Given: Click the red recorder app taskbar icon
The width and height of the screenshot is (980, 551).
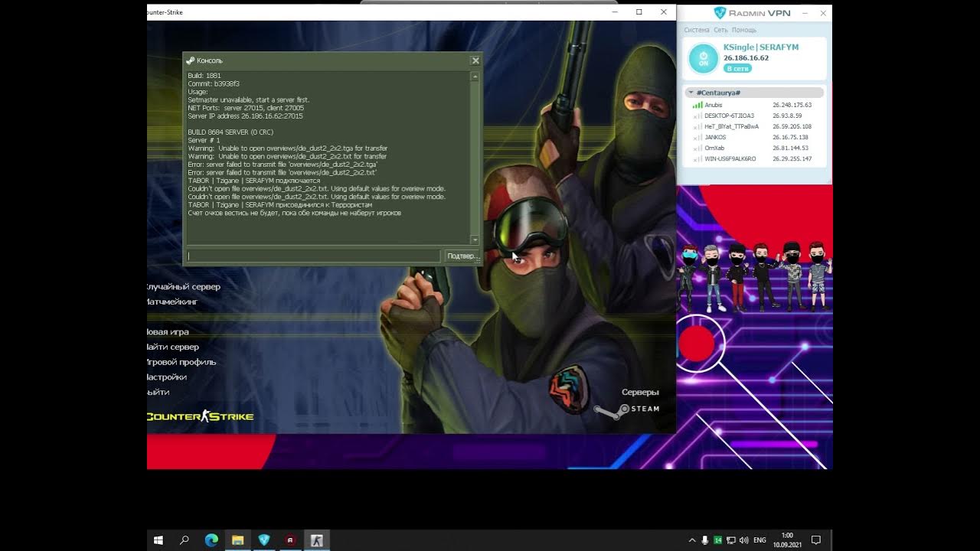Looking at the screenshot, I should point(290,540).
